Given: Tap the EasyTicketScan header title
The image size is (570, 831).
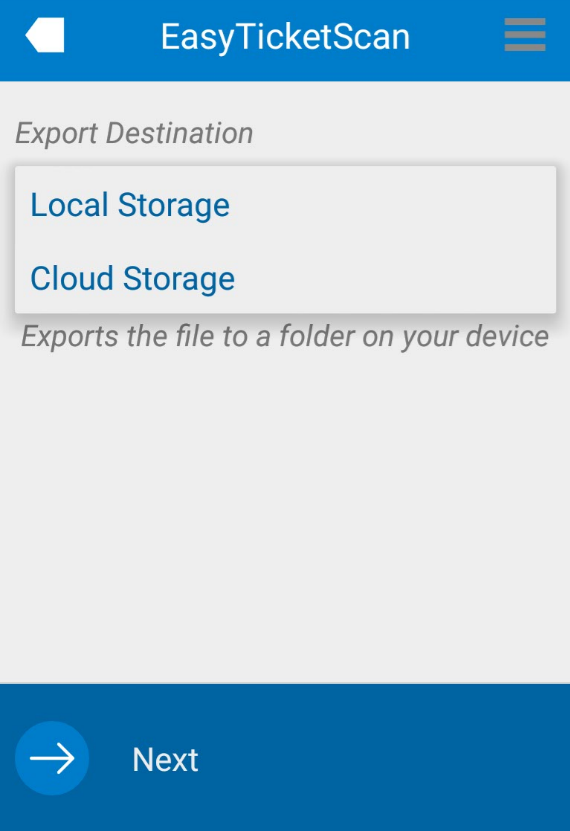Looking at the screenshot, I should tap(285, 37).
